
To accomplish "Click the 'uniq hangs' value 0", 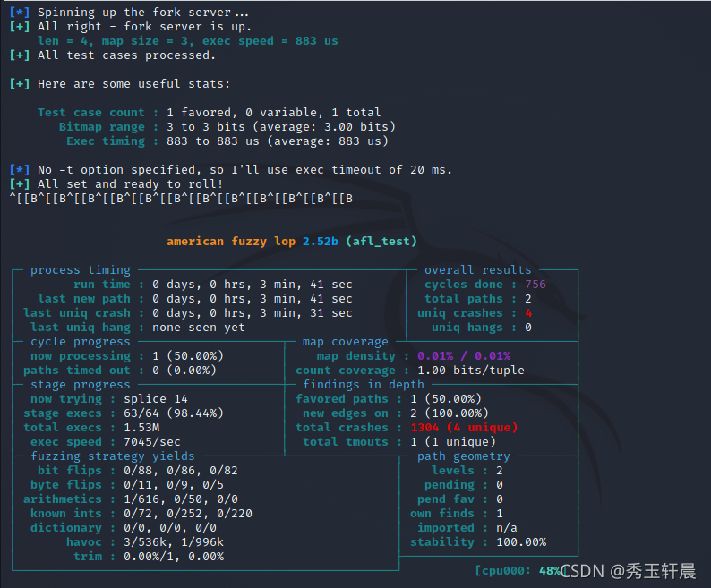I will click(x=528, y=328).
